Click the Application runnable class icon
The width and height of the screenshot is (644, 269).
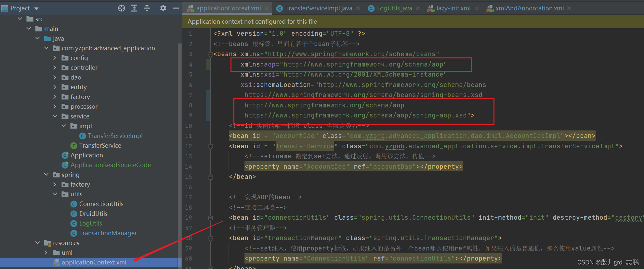click(x=65, y=155)
